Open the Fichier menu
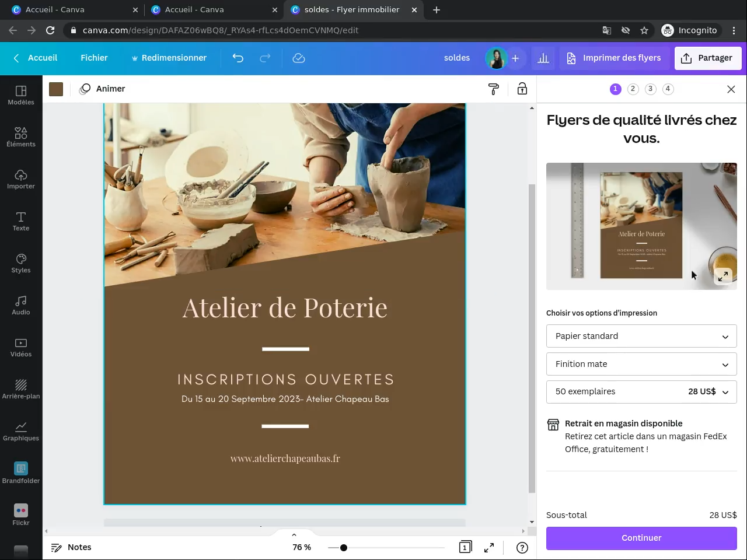The width and height of the screenshot is (747, 560). pos(94,58)
